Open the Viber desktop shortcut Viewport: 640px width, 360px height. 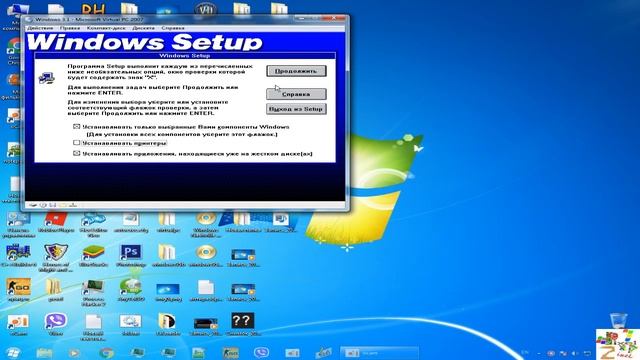click(56, 324)
